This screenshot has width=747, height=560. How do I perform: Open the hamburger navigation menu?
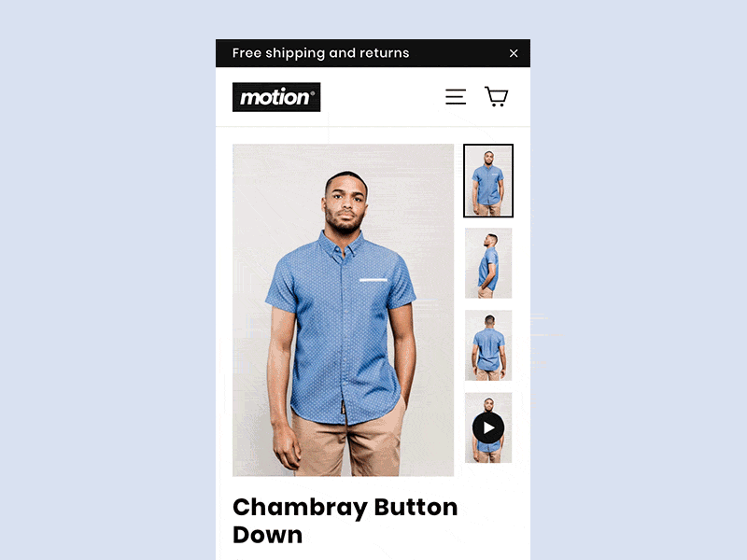pos(456,97)
